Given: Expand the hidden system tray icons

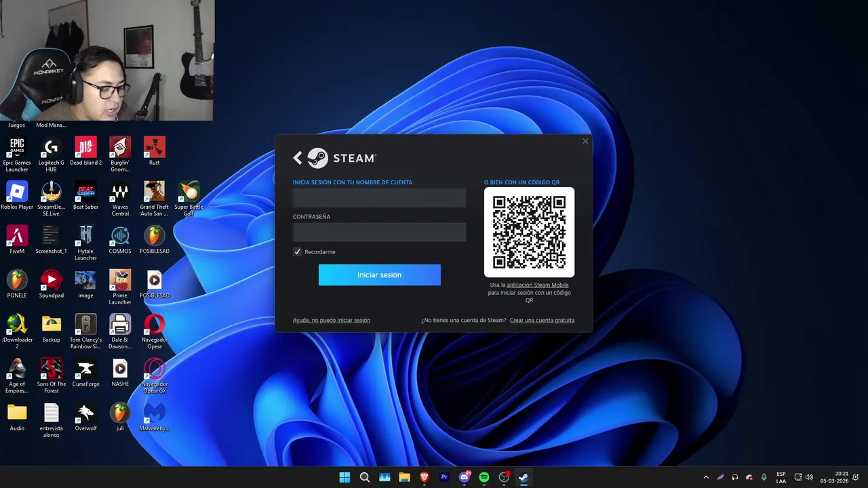Looking at the screenshot, I should [706, 477].
